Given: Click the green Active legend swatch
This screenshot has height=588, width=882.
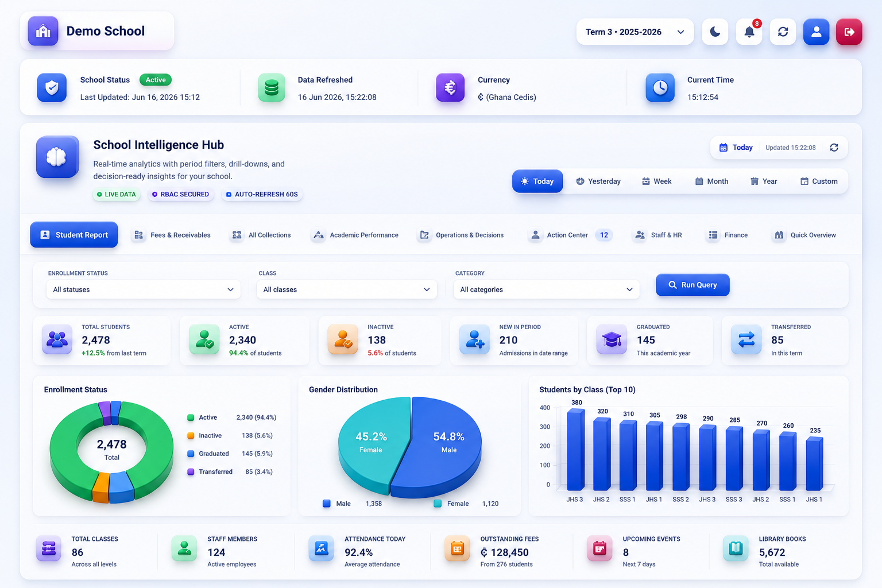Looking at the screenshot, I should tap(191, 417).
